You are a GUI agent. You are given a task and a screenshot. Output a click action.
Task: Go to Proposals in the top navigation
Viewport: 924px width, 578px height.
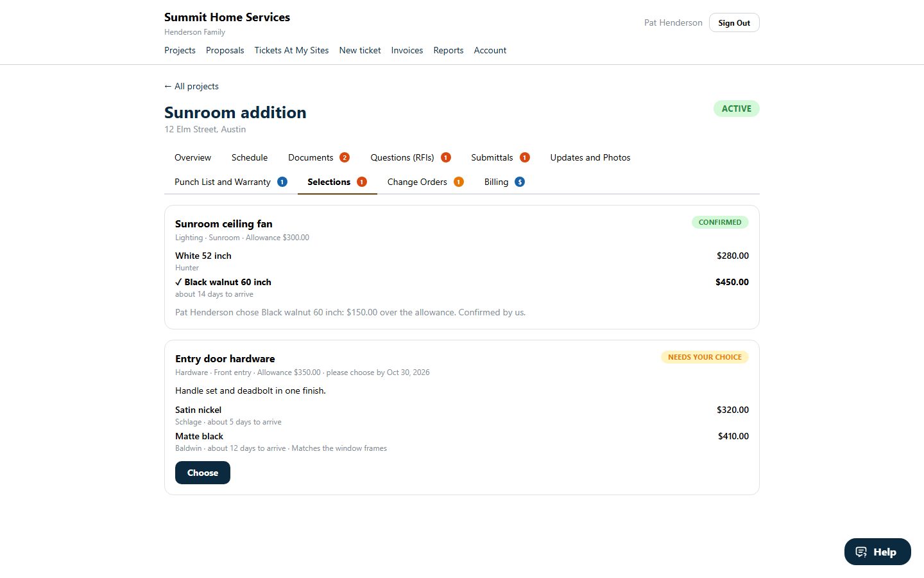point(225,50)
